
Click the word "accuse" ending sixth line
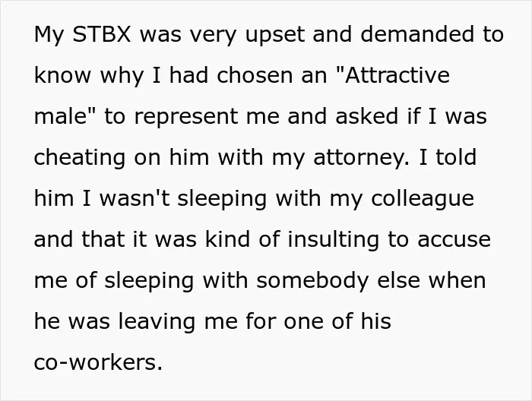(454, 241)
